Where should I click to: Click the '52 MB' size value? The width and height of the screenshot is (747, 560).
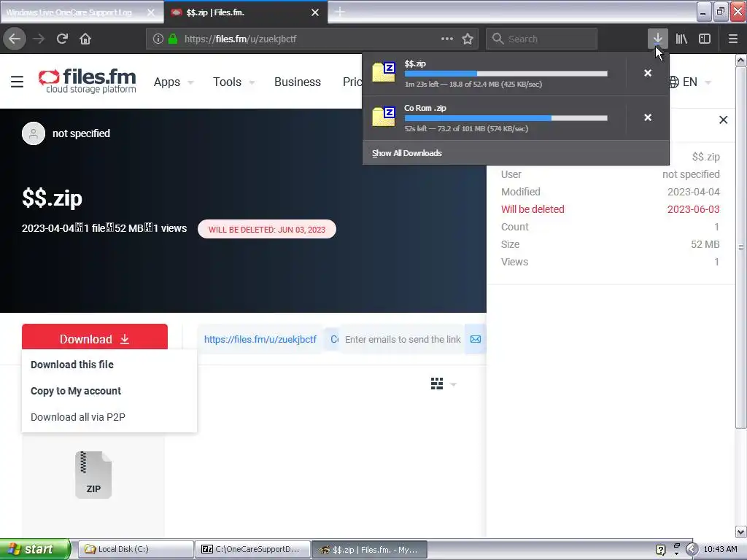point(705,244)
